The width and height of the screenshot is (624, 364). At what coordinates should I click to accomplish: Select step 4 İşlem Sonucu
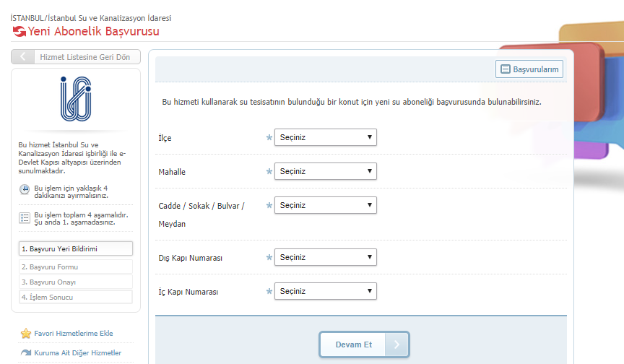76,297
